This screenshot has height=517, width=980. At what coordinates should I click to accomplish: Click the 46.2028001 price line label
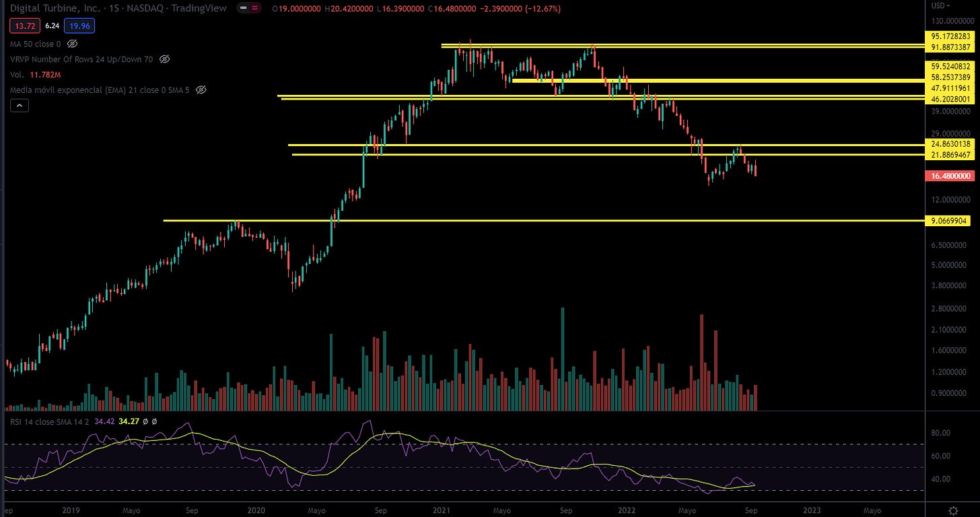coord(950,99)
